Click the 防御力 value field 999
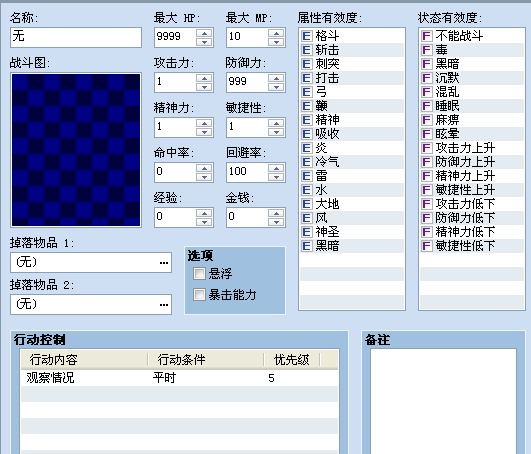Viewport: 531px width, 454px height. click(248, 82)
